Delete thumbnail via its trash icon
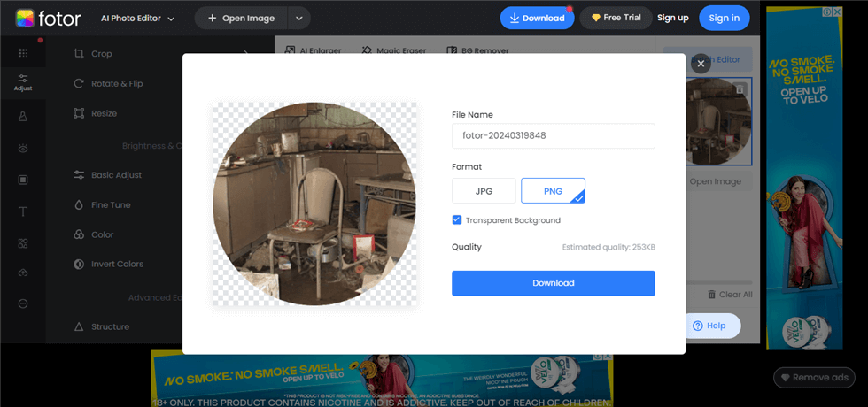Image resolution: width=868 pixels, height=407 pixels. coord(740,89)
